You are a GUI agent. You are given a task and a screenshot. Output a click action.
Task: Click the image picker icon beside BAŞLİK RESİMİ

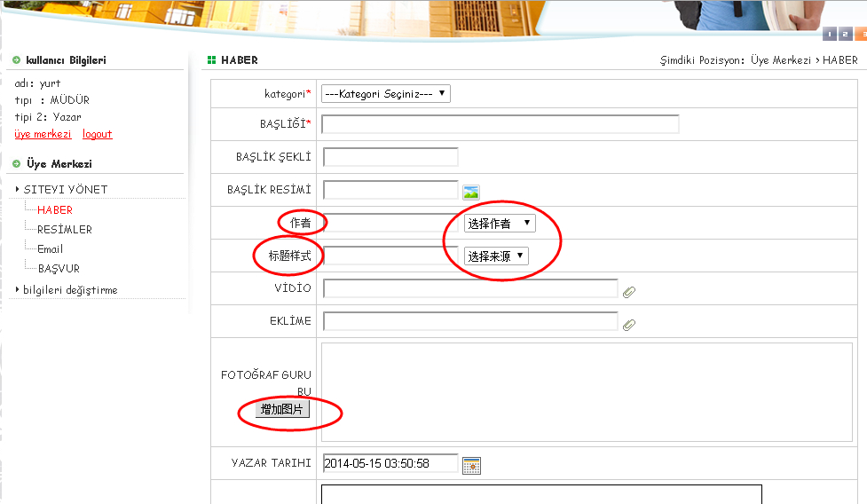[x=470, y=191]
